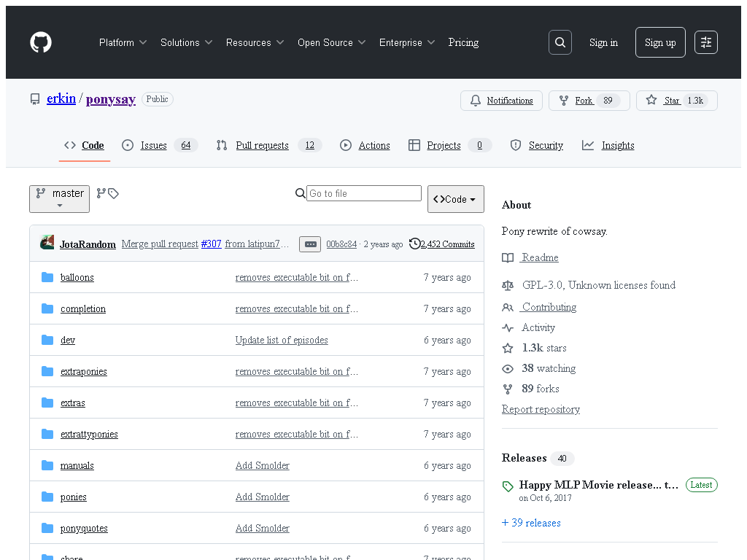
Task: Open the 2,452 Commits link
Action: (447, 244)
